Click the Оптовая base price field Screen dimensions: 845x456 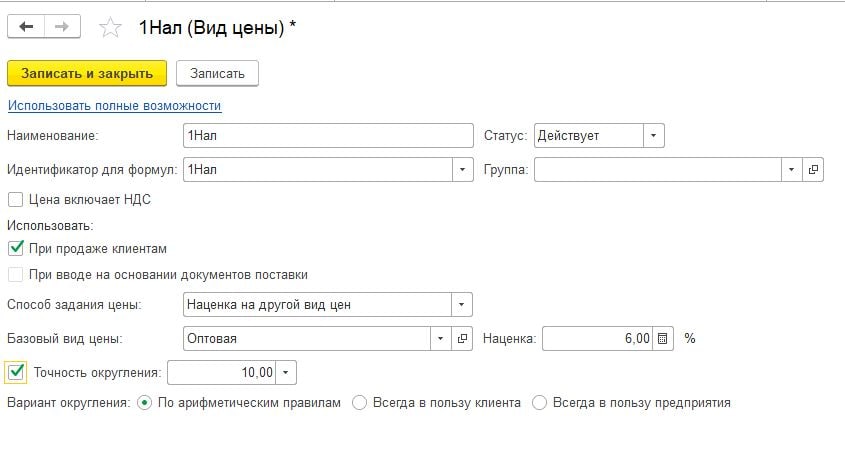pyautogui.click(x=307, y=338)
